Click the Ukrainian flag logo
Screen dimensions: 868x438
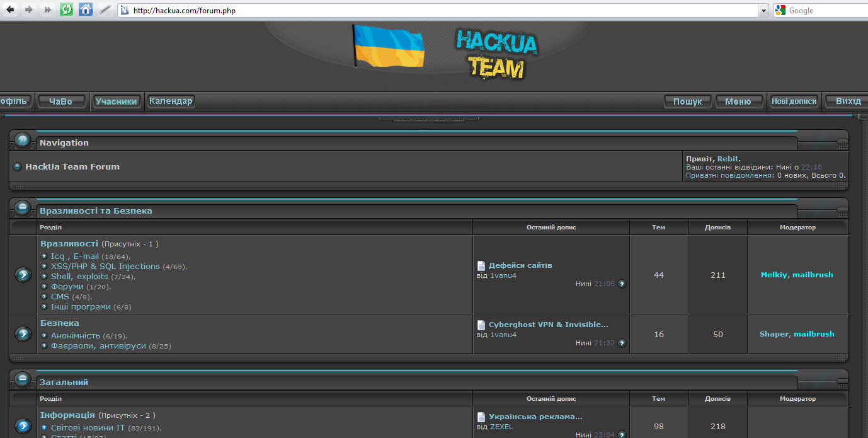tap(387, 46)
